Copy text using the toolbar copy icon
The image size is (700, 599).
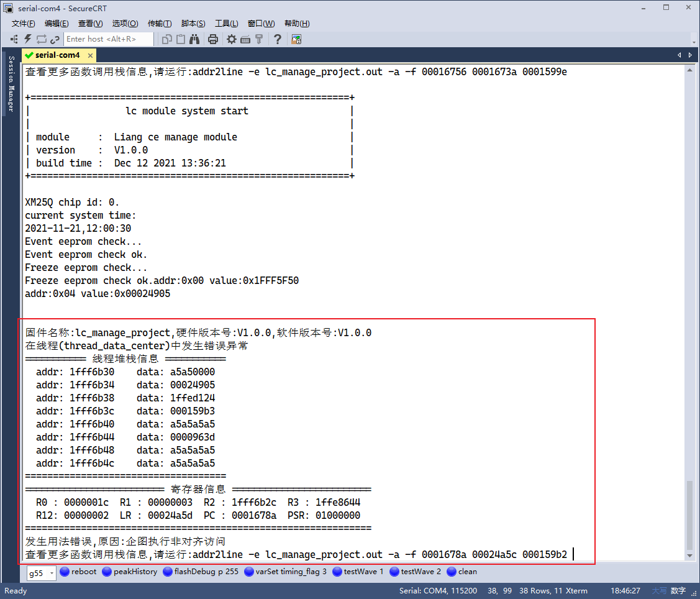(x=166, y=39)
